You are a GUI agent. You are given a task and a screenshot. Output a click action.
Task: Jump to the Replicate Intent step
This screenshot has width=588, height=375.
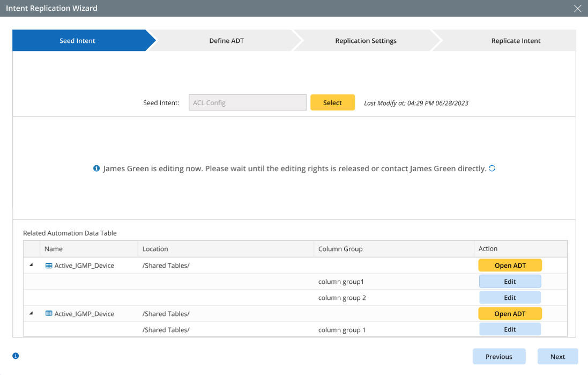pyautogui.click(x=516, y=41)
